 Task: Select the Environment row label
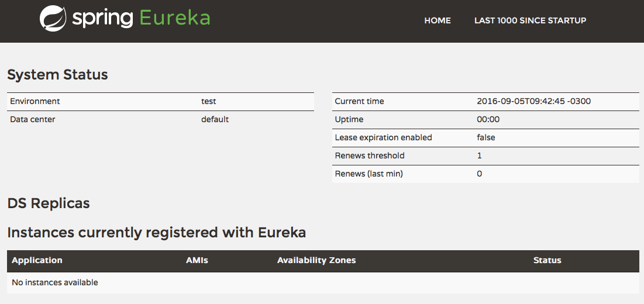35,101
